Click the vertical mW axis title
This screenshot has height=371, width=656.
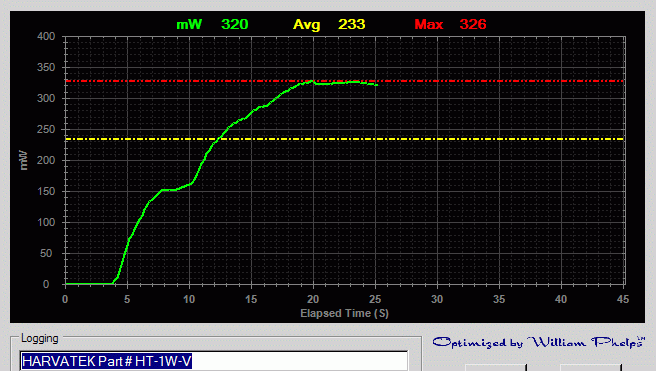click(x=23, y=160)
